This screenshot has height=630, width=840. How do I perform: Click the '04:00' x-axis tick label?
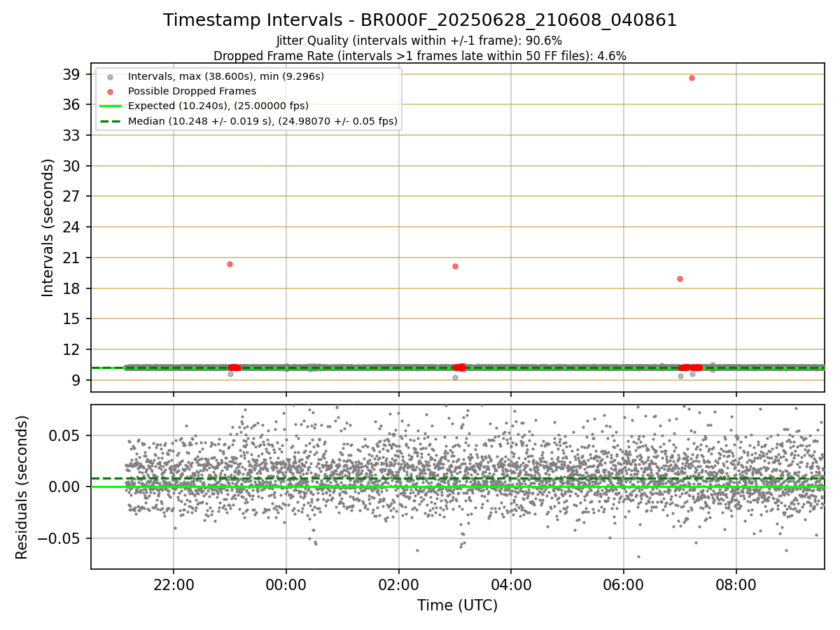(x=511, y=584)
